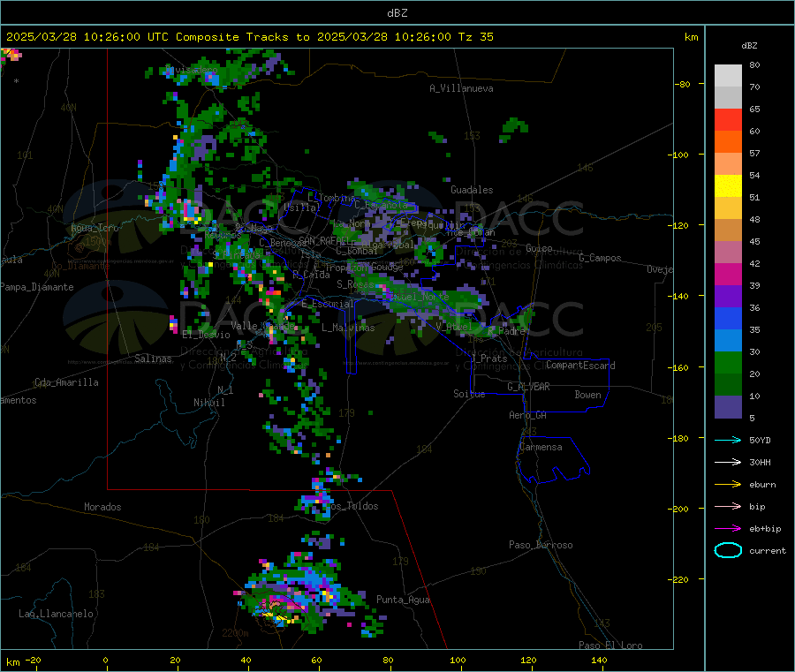The height and width of the screenshot is (672, 795).
Task: Click the magenta 39-42 dBZ legend swatch
Action: coord(728,274)
